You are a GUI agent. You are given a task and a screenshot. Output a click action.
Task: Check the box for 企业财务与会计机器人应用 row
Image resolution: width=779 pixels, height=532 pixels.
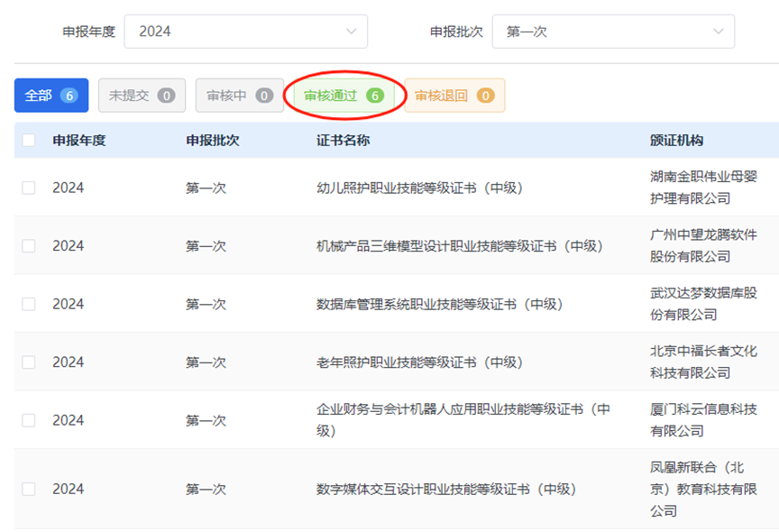pos(29,420)
